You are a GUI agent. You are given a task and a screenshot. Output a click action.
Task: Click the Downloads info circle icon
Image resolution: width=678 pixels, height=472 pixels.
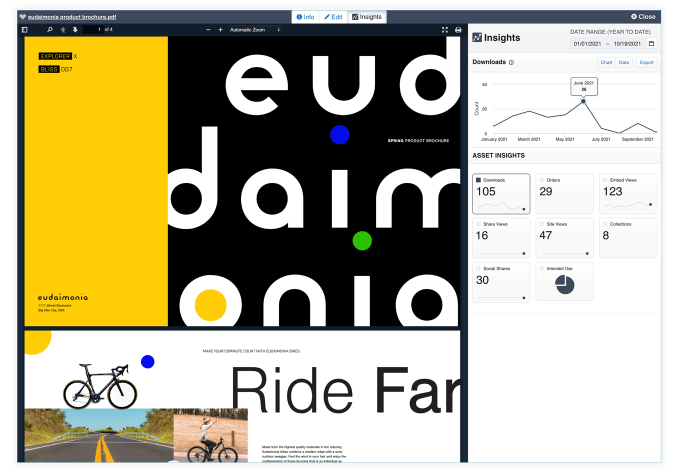click(x=511, y=63)
